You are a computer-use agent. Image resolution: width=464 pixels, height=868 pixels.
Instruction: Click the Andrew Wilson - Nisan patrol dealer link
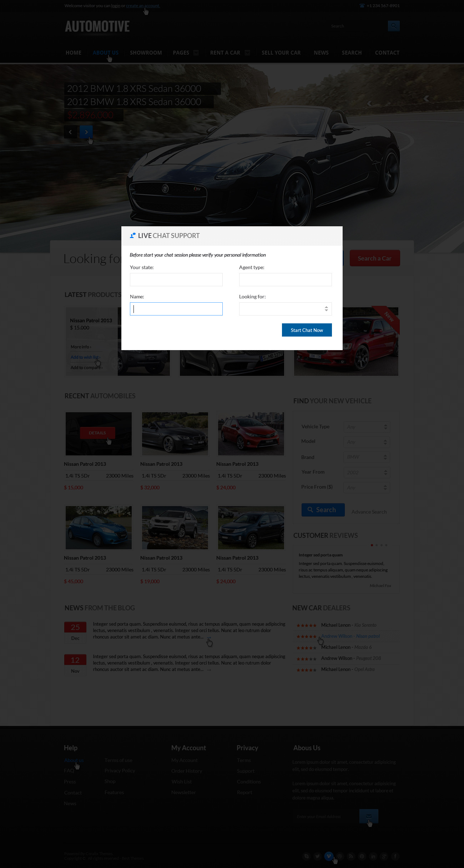pos(350,636)
